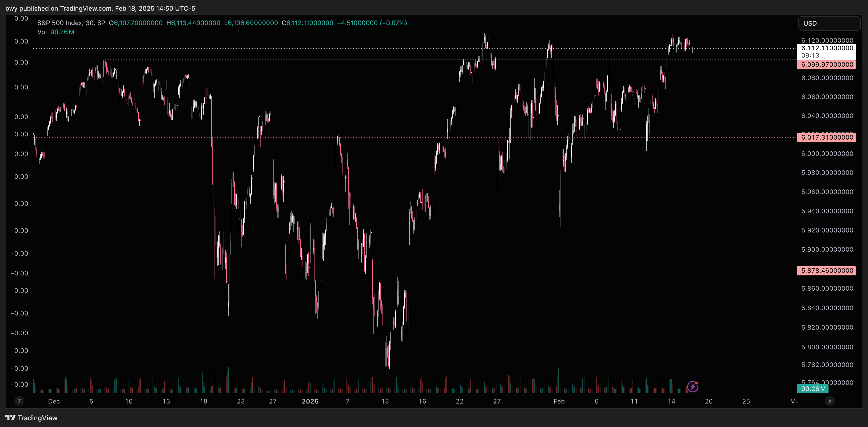Viewport: 868px width, 427px height.
Task: Select the Vol 90.26 M indicator legend
Action: pos(55,32)
